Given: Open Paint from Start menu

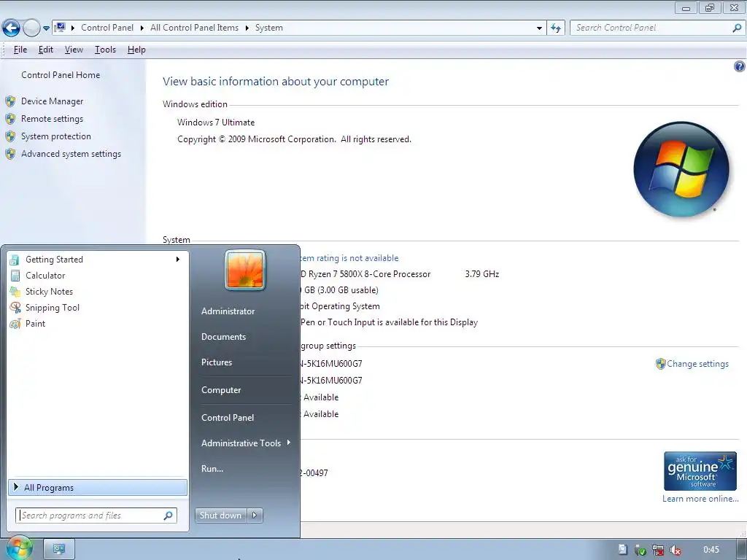Looking at the screenshot, I should pos(98,324).
